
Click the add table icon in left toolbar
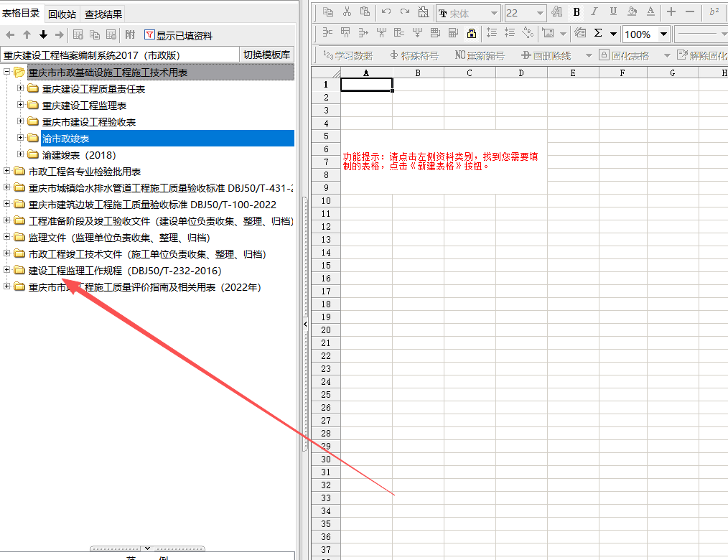click(x=78, y=35)
